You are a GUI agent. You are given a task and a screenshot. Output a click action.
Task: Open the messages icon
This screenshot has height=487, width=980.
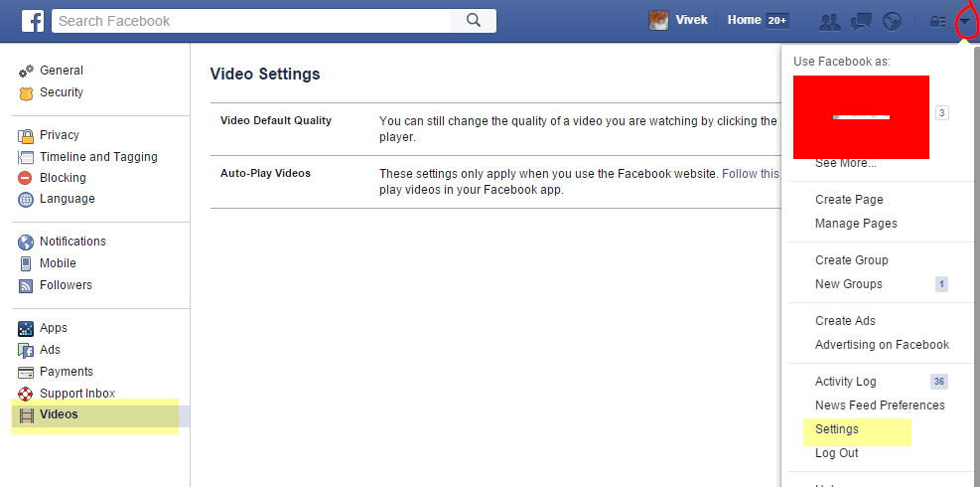coord(862,21)
